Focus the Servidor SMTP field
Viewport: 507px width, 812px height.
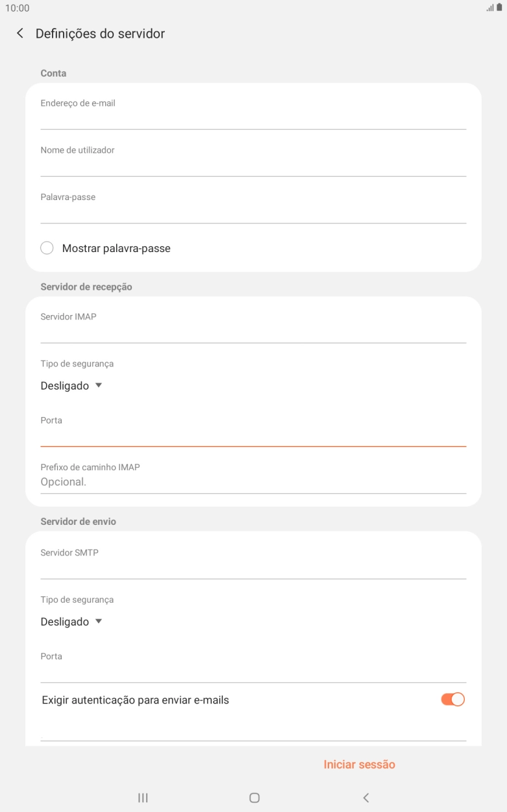[x=253, y=568]
